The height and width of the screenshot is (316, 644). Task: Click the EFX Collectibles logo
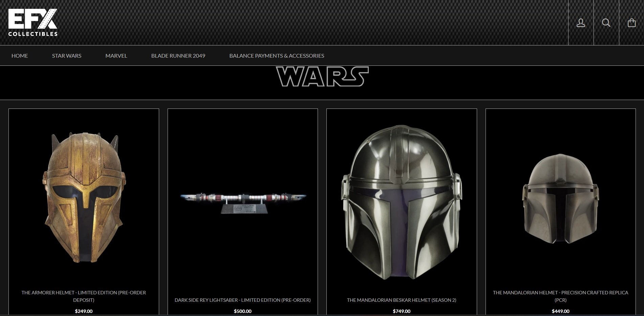pyautogui.click(x=33, y=22)
